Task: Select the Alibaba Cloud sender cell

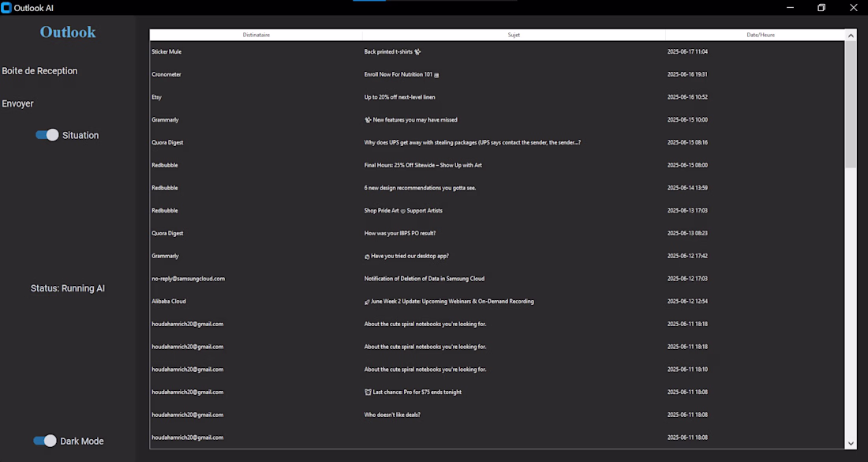Action: click(169, 302)
